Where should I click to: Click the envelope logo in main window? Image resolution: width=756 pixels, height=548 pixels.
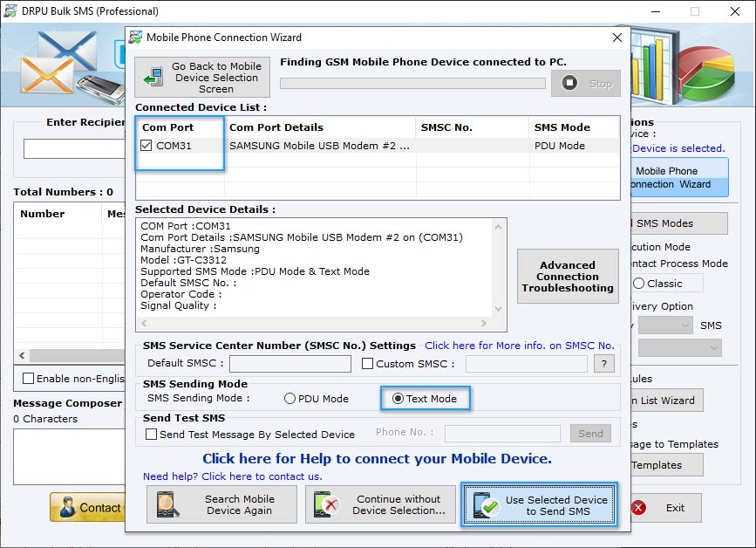60,63
